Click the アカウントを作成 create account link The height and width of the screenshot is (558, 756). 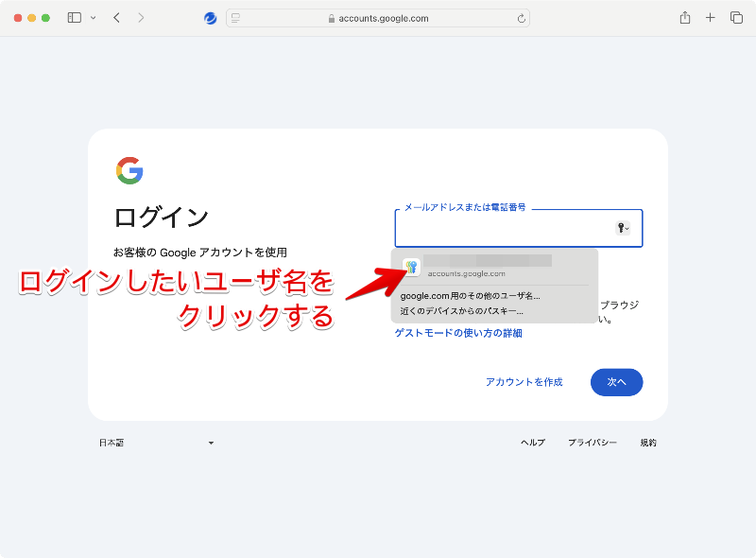[524, 382]
